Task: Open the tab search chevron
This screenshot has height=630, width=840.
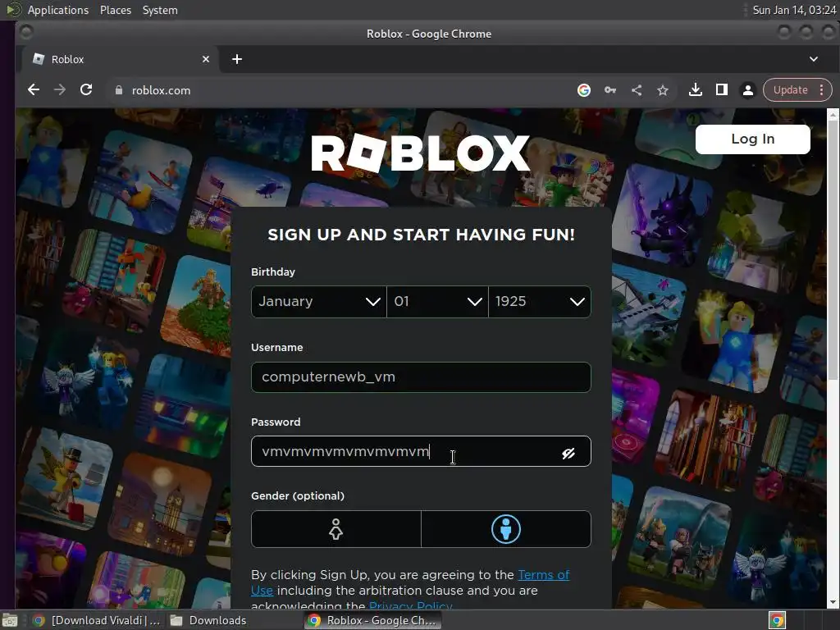Action: click(813, 59)
